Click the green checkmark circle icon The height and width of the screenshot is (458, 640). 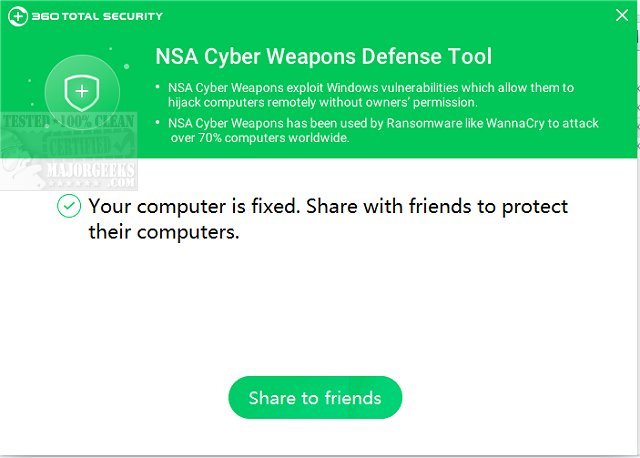[68, 207]
